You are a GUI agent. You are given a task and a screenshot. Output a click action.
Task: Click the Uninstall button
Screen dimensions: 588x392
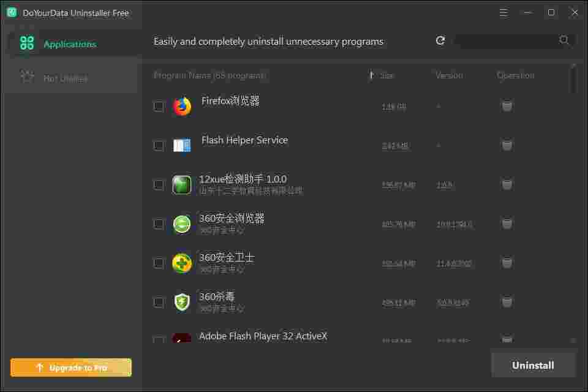(532, 364)
